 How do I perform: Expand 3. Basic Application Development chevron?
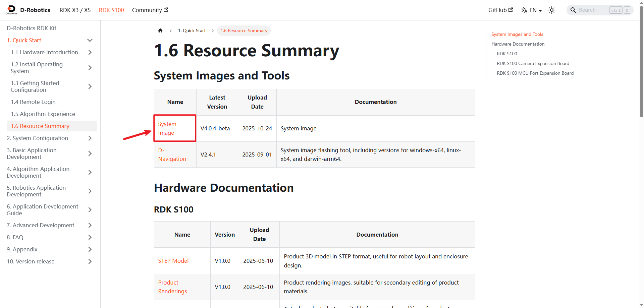pos(90,153)
